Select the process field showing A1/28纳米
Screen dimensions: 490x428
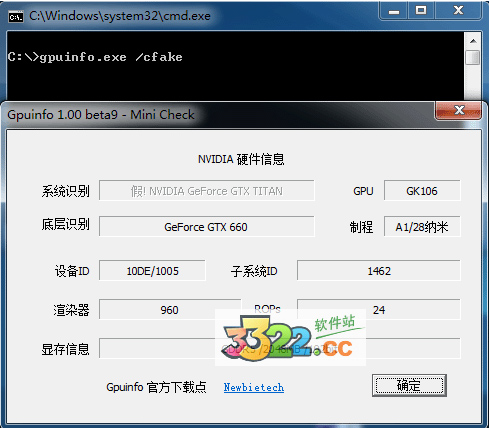click(x=422, y=227)
